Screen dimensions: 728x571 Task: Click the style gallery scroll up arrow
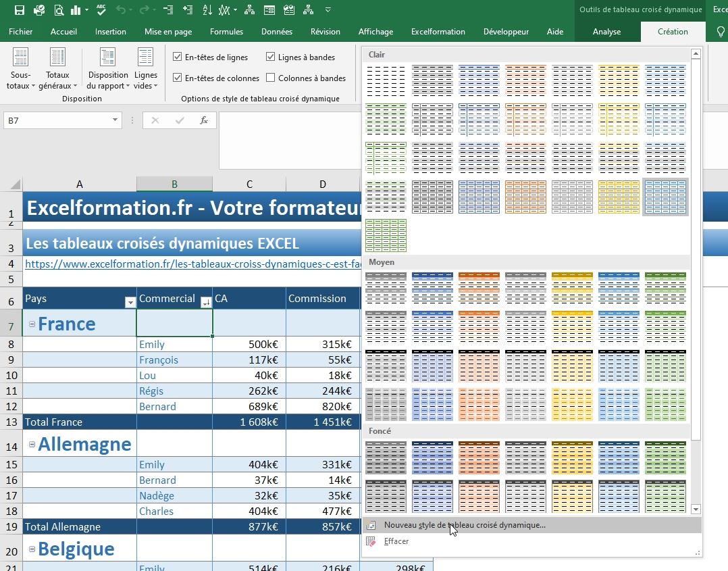point(696,54)
